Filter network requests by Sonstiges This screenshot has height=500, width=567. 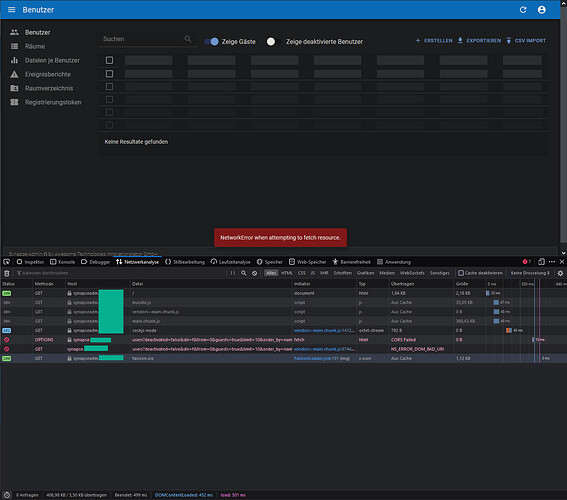[x=439, y=273]
